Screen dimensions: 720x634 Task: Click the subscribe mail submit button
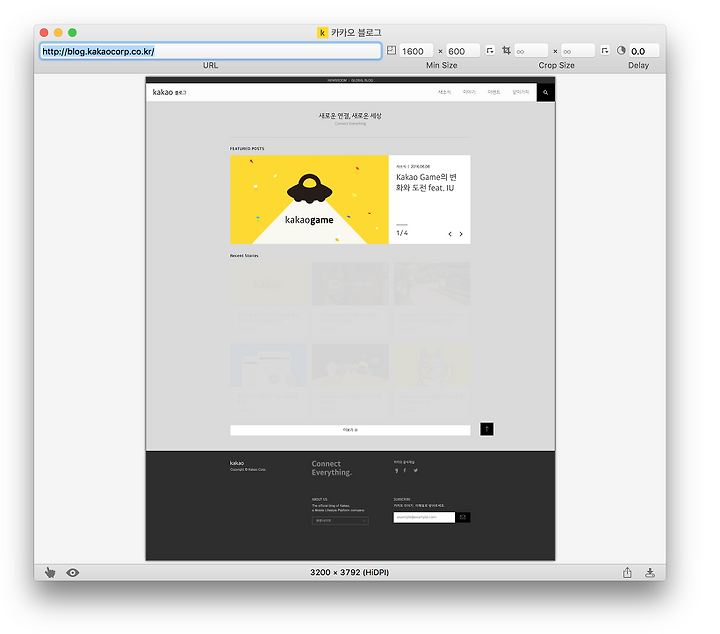pos(462,517)
